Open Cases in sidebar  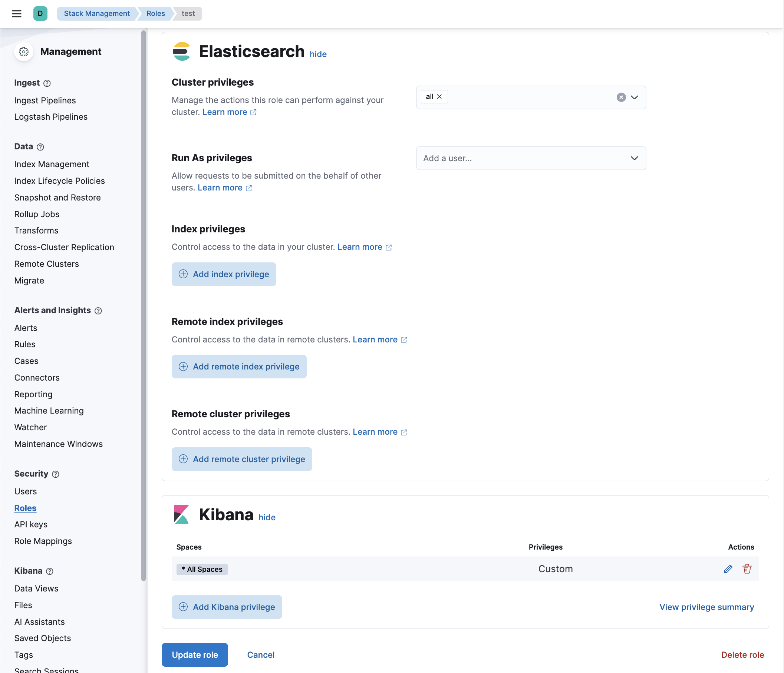[26, 361]
